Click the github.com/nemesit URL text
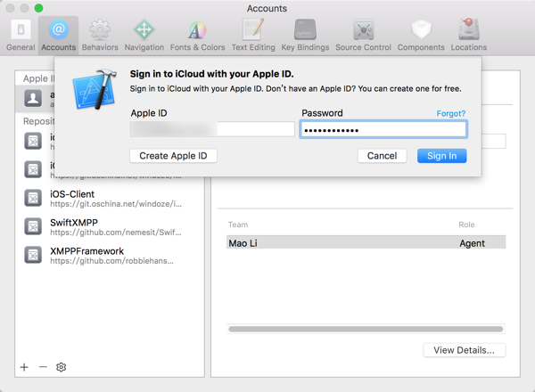 (x=116, y=233)
